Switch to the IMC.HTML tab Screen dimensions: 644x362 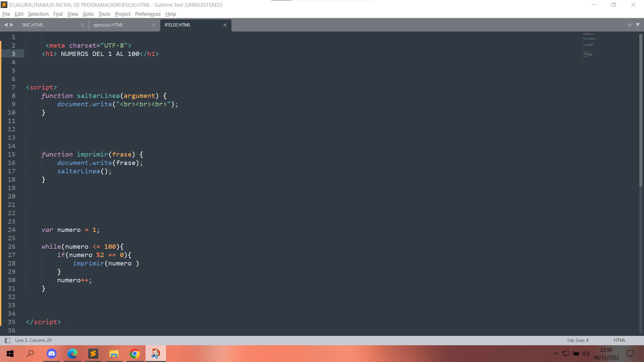coord(33,25)
